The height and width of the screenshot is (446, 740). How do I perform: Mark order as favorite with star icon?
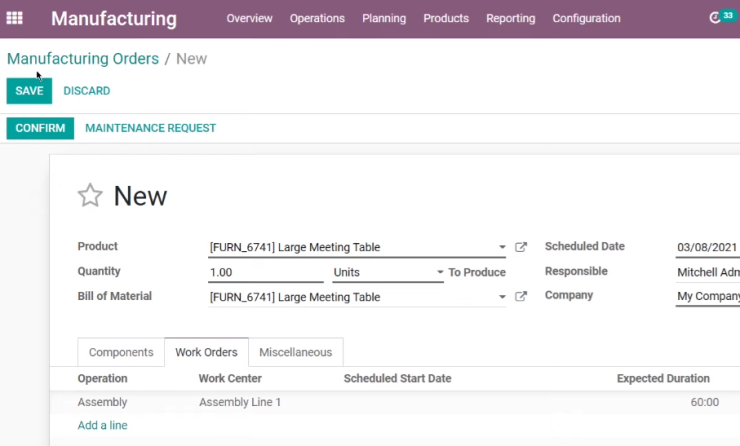[90, 195]
